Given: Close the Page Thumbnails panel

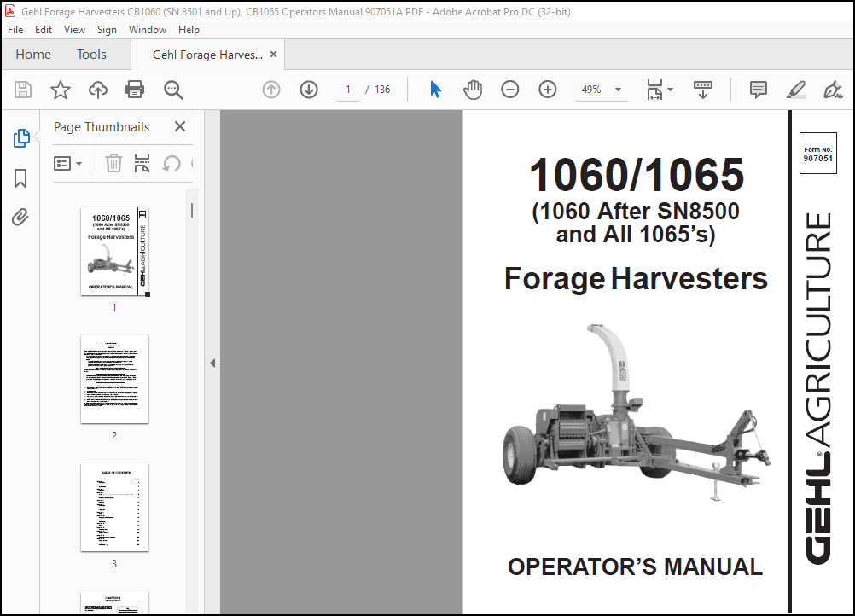Looking at the screenshot, I should click(x=180, y=126).
